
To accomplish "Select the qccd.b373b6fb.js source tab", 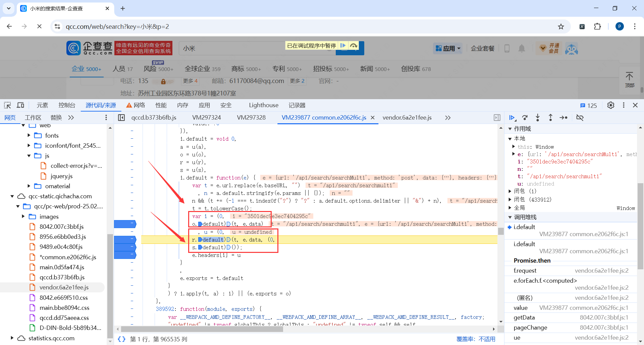I will pos(154,118).
